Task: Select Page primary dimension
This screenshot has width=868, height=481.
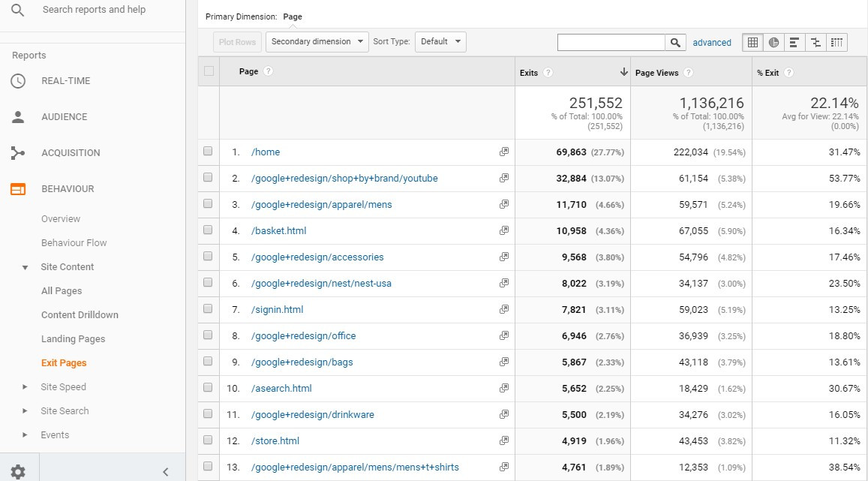Action: tap(293, 17)
